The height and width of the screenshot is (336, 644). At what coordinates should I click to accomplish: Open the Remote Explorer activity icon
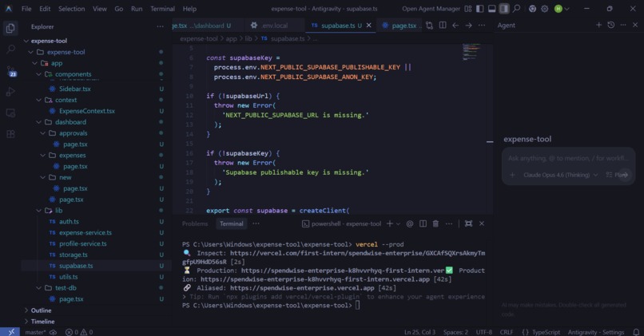click(x=10, y=113)
